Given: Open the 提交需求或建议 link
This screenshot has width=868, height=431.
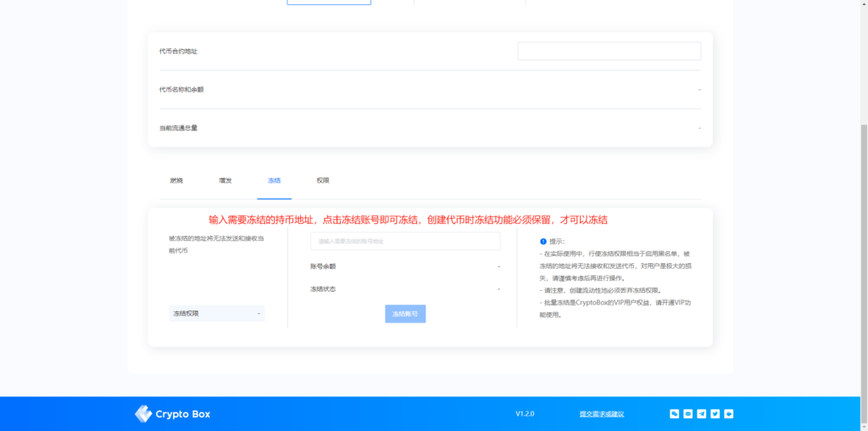Looking at the screenshot, I should (x=602, y=414).
